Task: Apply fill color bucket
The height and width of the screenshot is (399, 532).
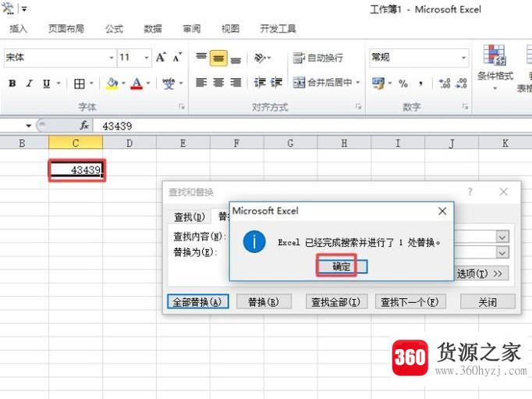Action: (x=112, y=84)
